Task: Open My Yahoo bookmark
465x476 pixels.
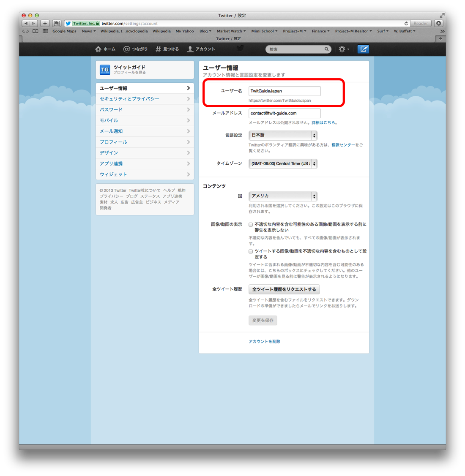Action: click(185, 31)
